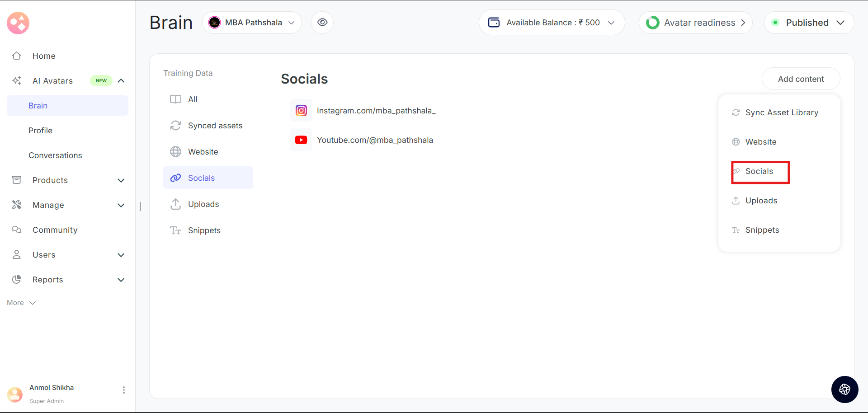868x413 pixels.
Task: Click the app logo in sidebar
Action: coord(18,23)
